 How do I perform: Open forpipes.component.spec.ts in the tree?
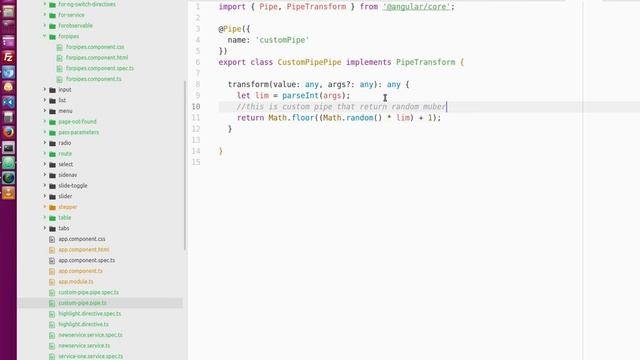point(100,68)
